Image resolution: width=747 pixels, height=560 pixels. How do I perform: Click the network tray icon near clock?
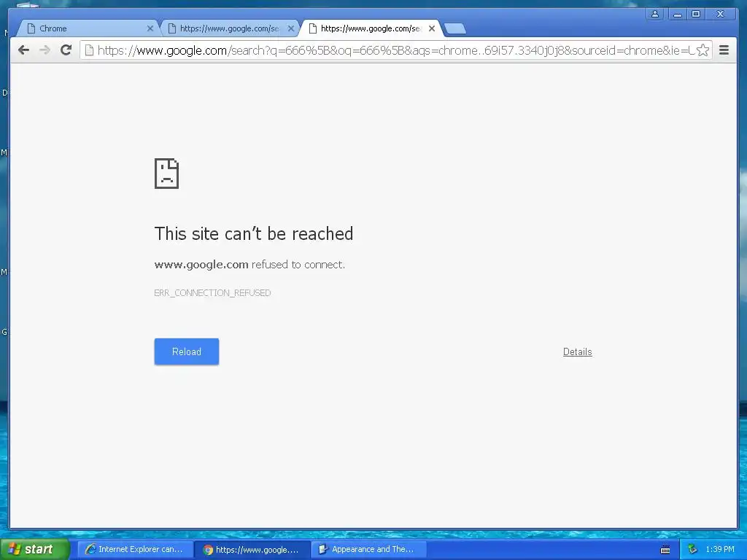(693, 550)
